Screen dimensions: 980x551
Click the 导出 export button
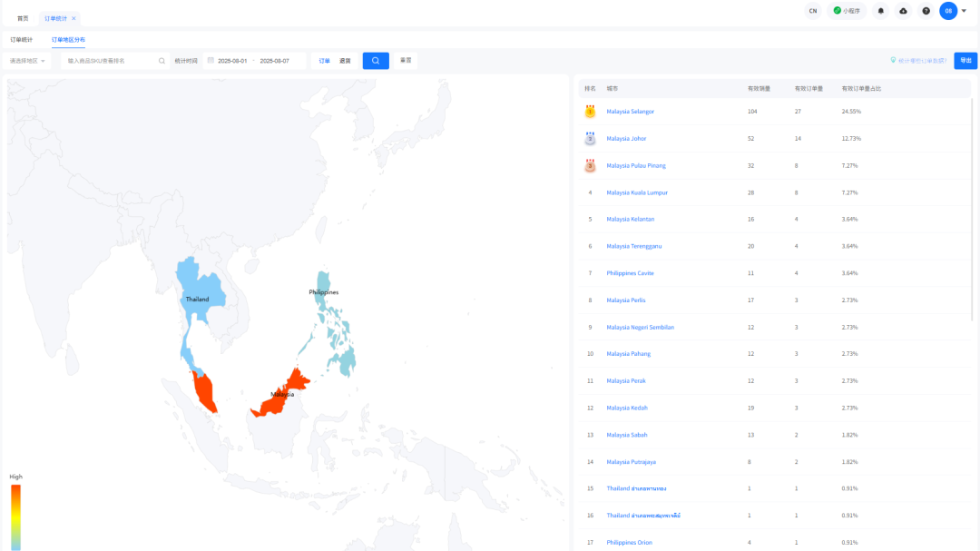point(965,61)
